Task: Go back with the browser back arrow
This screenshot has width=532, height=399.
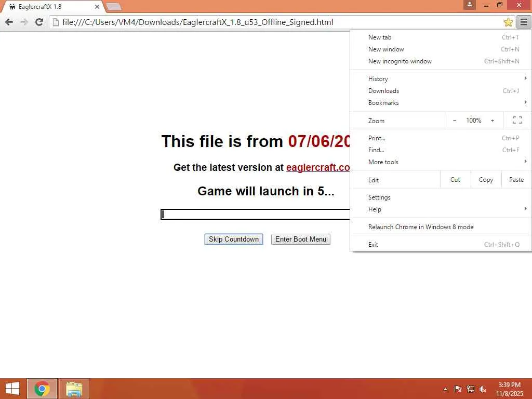Action: coord(9,22)
